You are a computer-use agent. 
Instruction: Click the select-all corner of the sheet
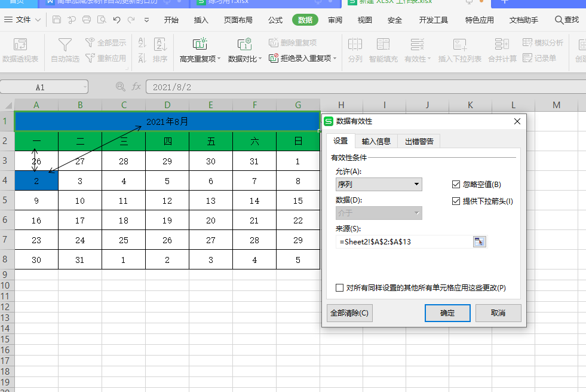8,105
